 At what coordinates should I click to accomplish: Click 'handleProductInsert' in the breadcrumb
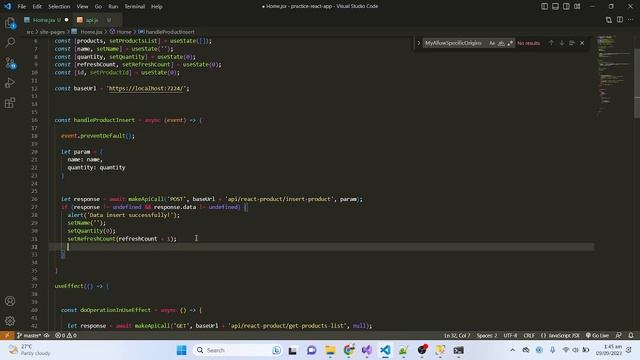[x=170, y=32]
